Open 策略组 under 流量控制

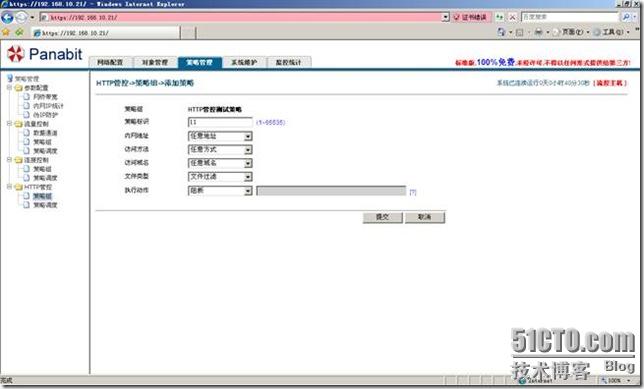click(x=42, y=142)
